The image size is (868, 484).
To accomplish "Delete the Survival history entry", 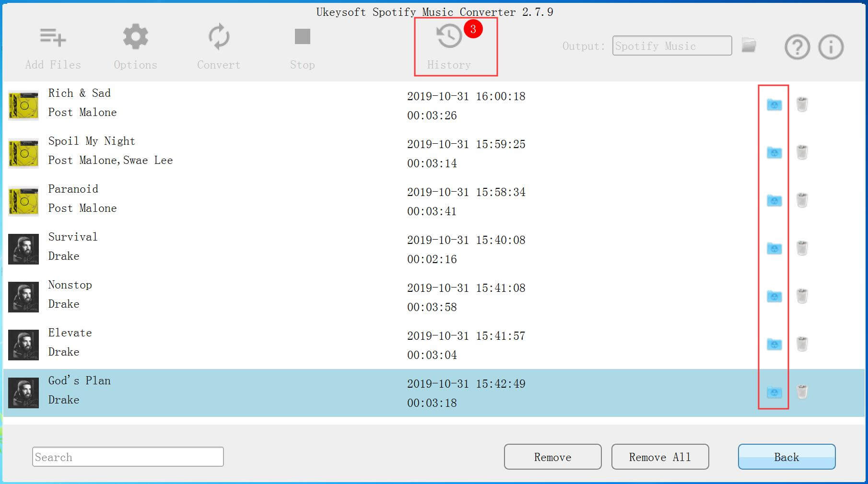I will pyautogui.click(x=802, y=248).
